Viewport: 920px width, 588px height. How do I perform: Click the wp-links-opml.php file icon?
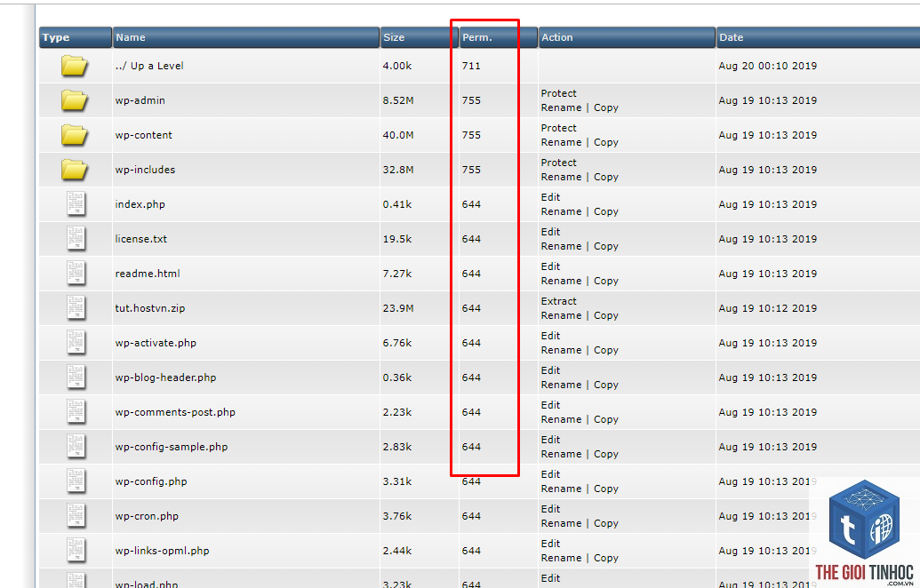click(76, 550)
